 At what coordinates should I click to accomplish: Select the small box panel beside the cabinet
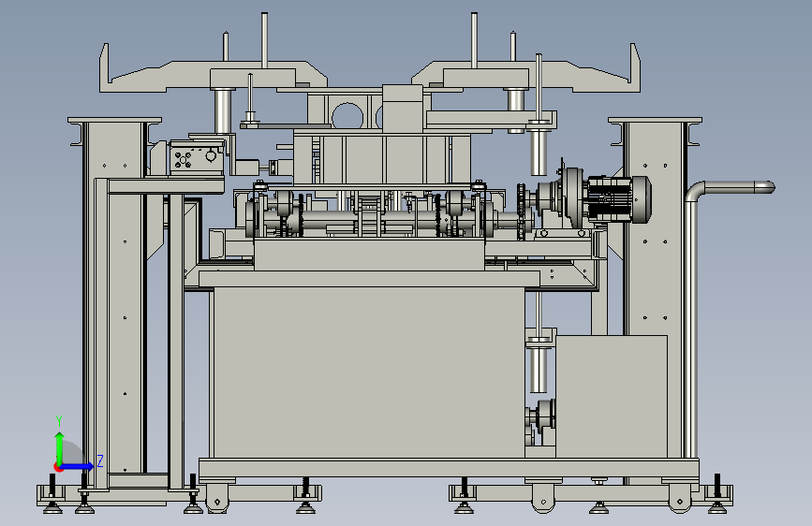(x=611, y=397)
